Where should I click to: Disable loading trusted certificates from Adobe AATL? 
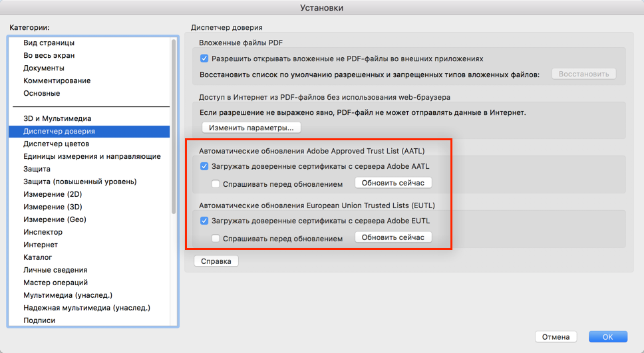tap(204, 166)
